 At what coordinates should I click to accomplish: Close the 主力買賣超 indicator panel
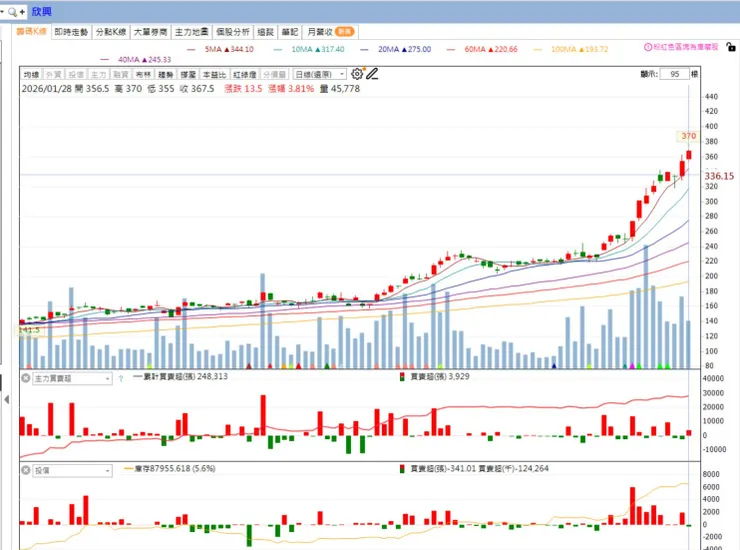click(26, 378)
